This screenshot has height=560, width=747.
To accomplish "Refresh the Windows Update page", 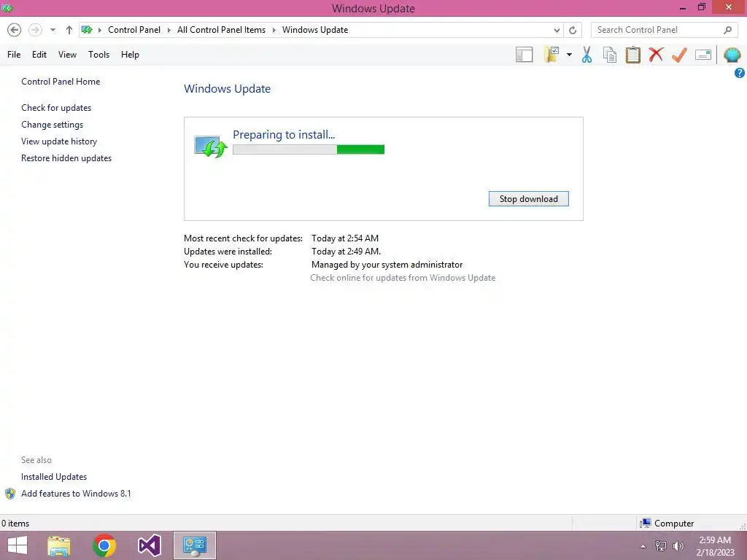I will [x=573, y=30].
